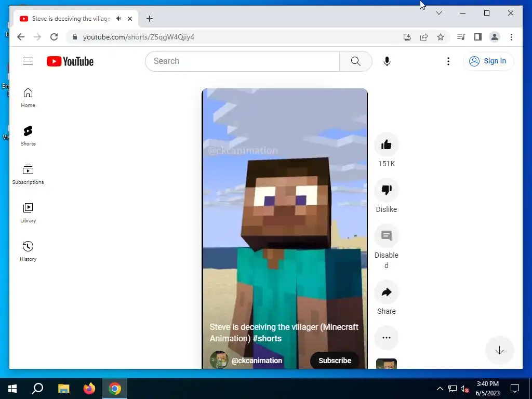Click the #shorts hashtag link

(267, 338)
